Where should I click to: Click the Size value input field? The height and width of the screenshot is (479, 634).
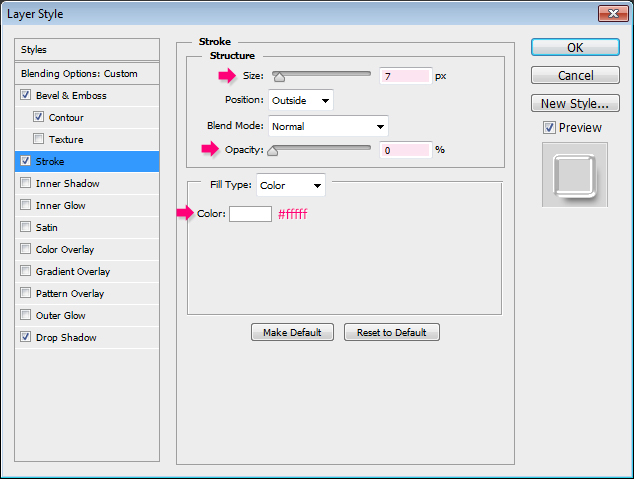pos(405,76)
